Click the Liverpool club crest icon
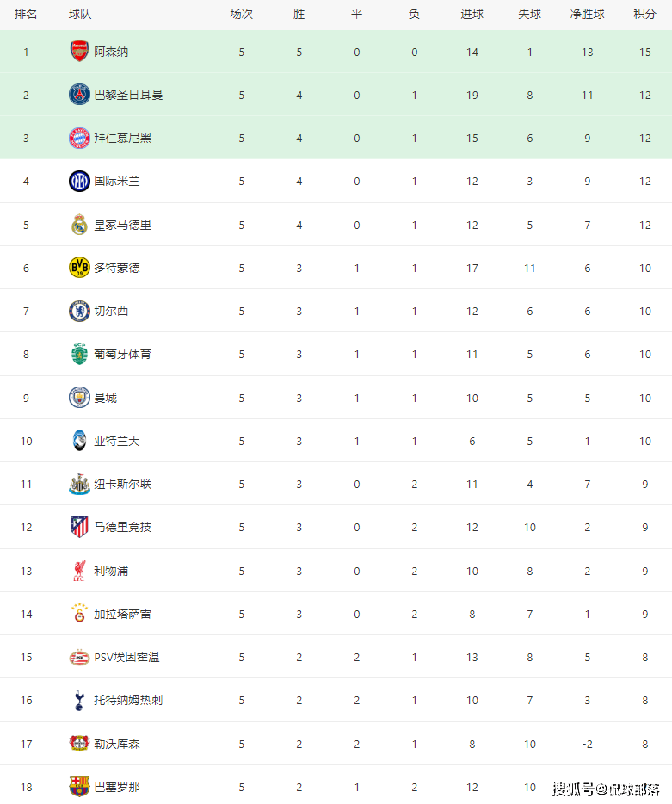 click(79, 571)
